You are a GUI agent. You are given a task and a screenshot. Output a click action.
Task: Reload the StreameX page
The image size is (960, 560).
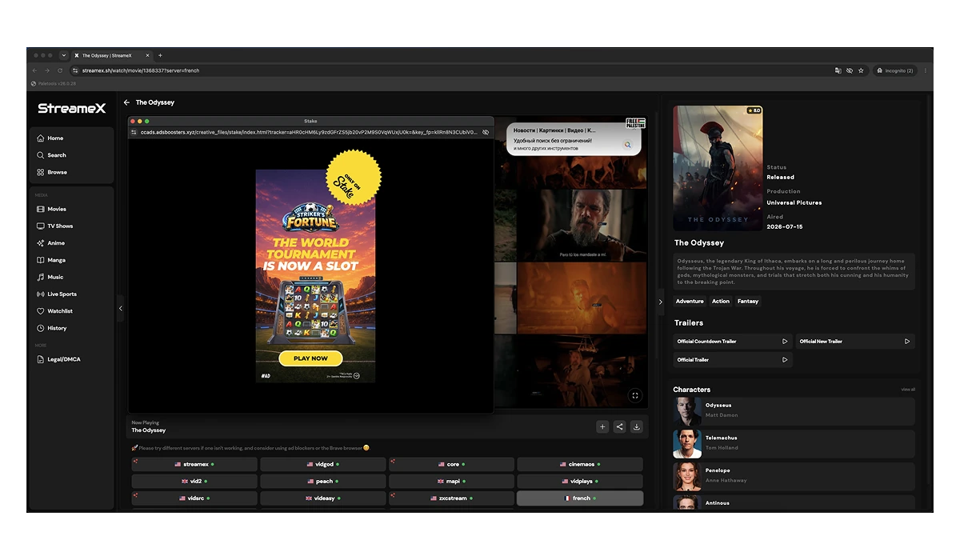click(x=59, y=70)
